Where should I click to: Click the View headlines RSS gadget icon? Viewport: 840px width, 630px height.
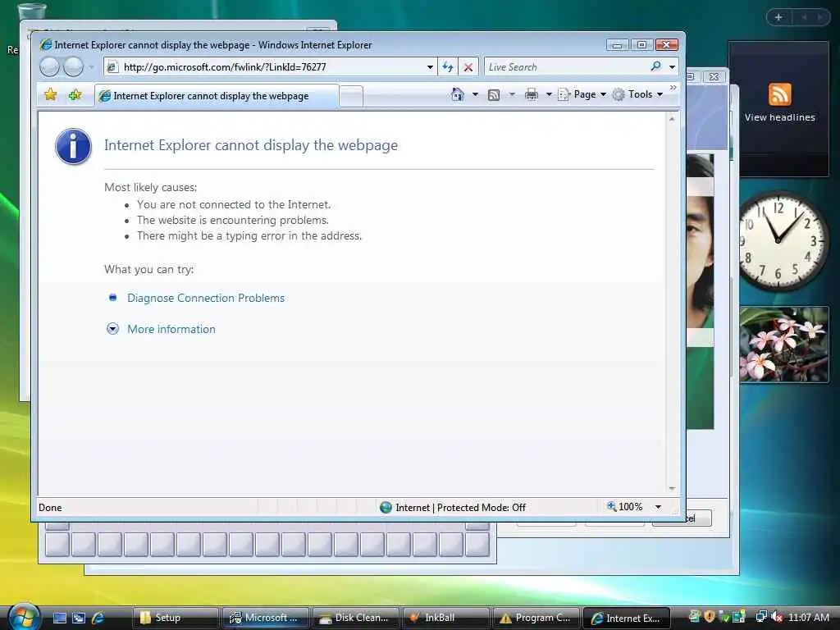click(779, 95)
